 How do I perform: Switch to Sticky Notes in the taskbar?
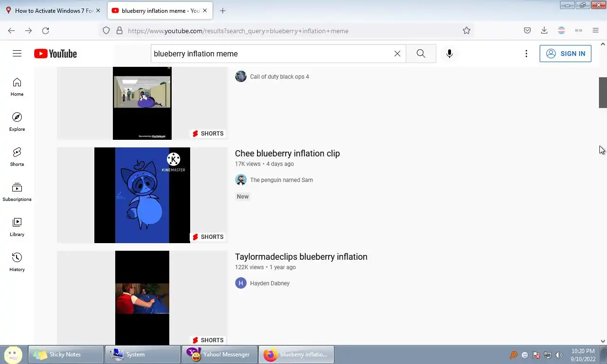point(66,355)
